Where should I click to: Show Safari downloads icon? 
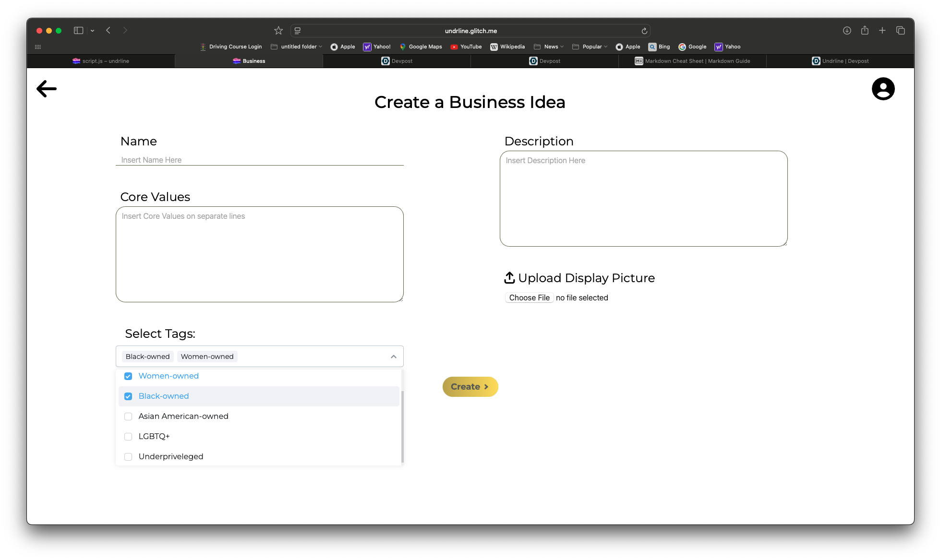(x=847, y=31)
